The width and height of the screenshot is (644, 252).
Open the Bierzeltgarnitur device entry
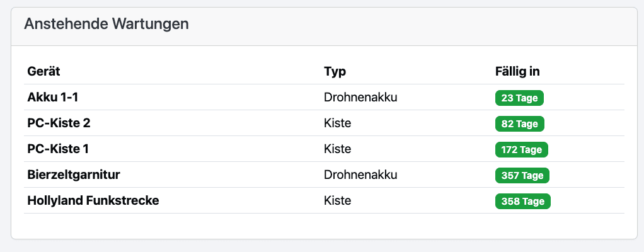click(x=74, y=175)
